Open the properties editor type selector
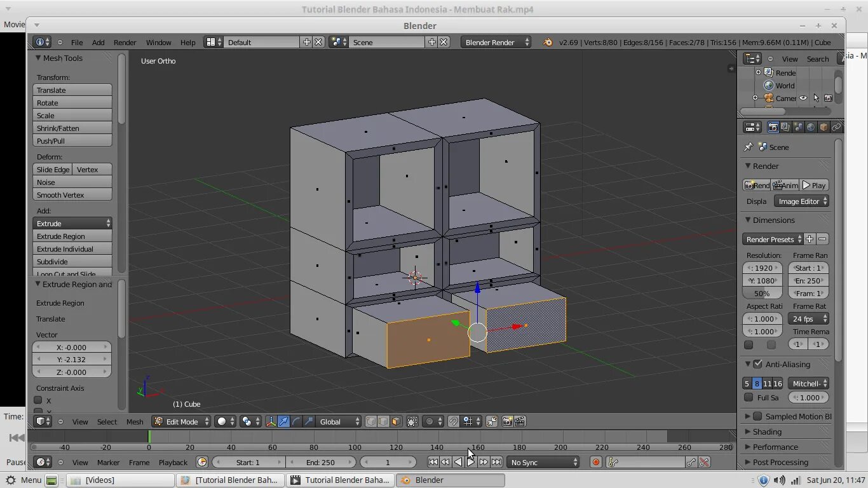The width and height of the screenshot is (868, 488). (x=752, y=127)
